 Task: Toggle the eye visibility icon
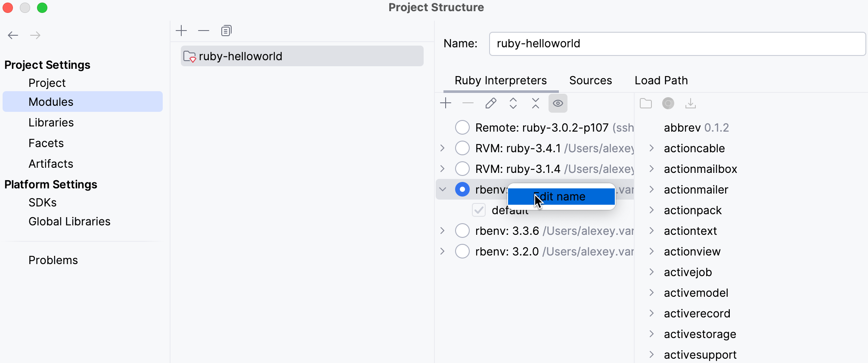click(558, 103)
